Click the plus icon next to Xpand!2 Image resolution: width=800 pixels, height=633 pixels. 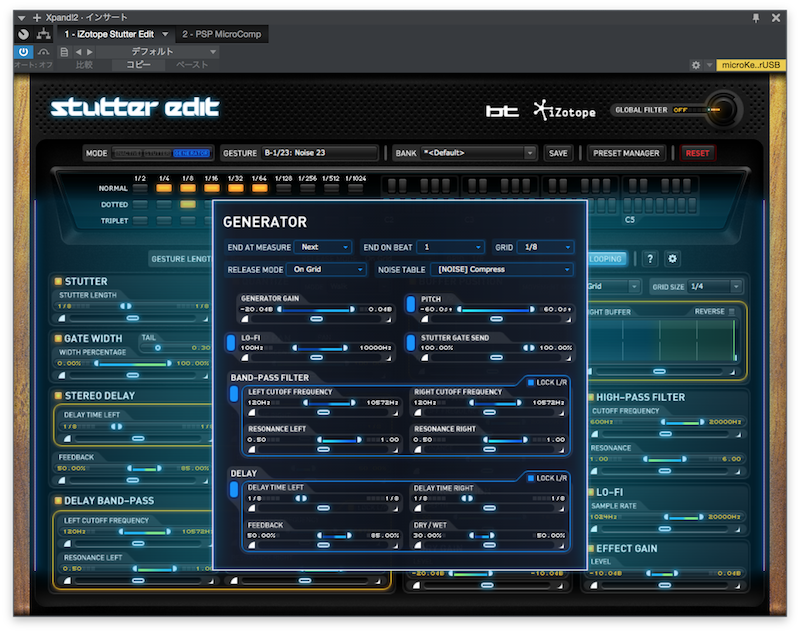(37, 17)
